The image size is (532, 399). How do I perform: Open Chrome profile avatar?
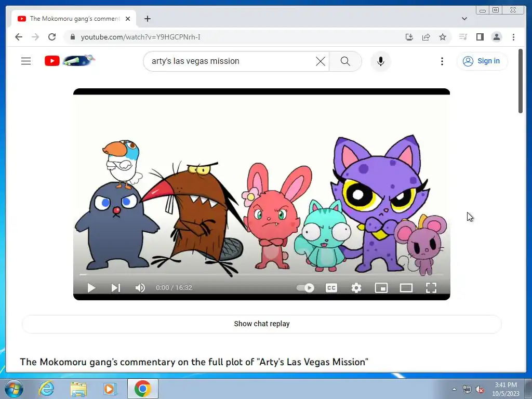(x=496, y=37)
